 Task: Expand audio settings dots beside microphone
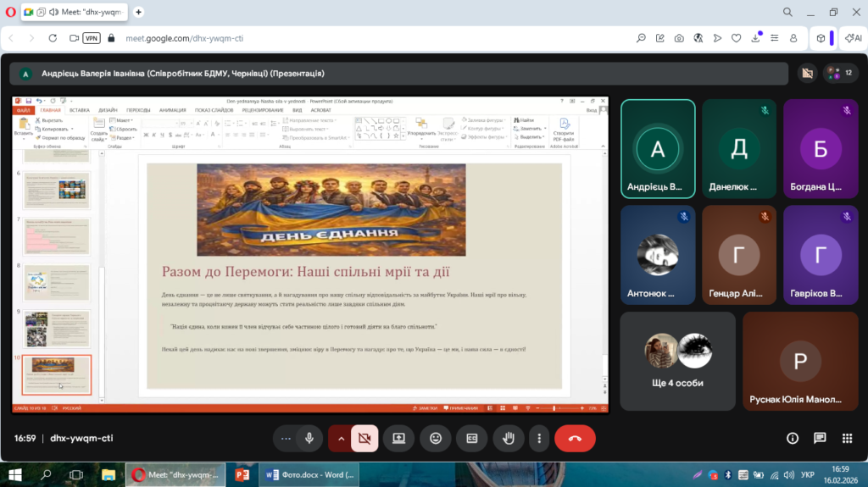pyautogui.click(x=286, y=438)
